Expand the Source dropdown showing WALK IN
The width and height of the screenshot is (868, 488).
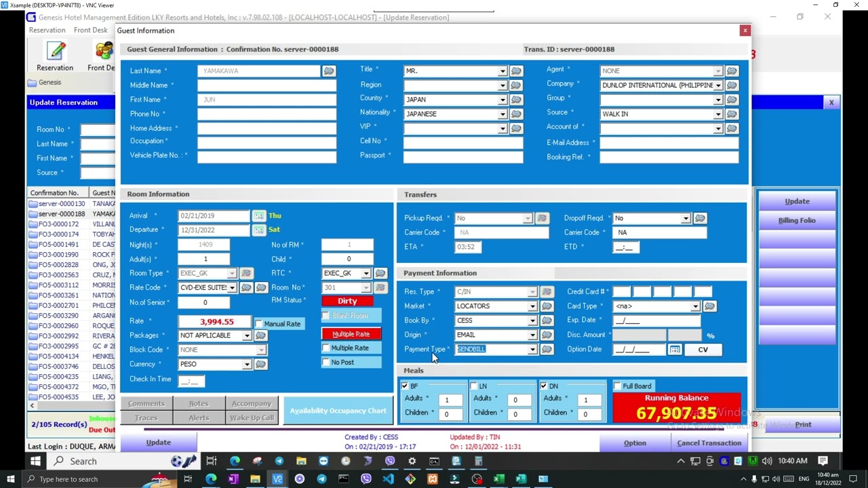pos(718,114)
